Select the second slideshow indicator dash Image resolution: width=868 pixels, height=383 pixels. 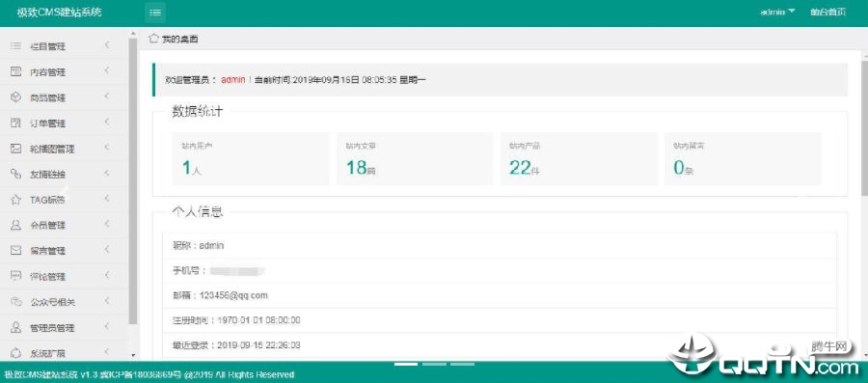point(434,364)
